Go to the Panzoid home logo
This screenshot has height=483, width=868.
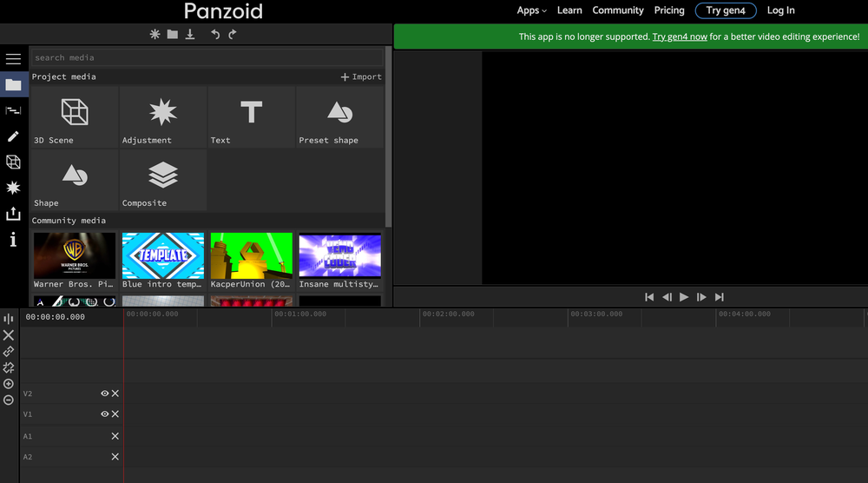(223, 11)
